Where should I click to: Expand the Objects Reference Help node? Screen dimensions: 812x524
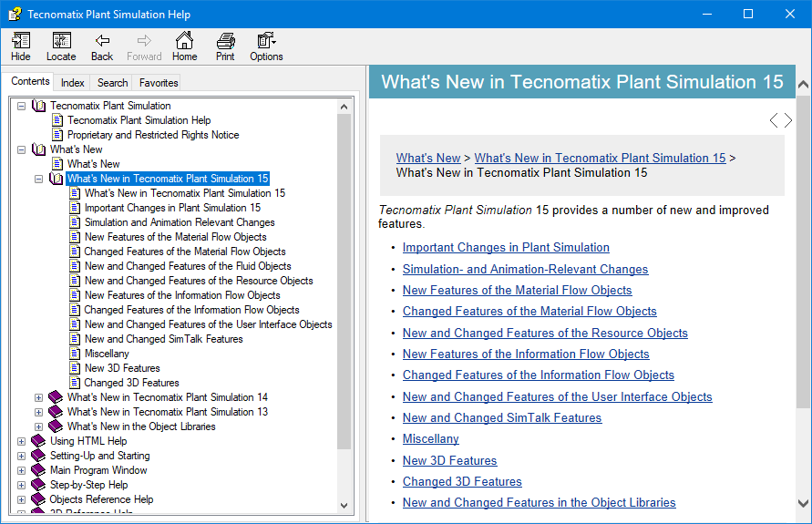coord(21,499)
